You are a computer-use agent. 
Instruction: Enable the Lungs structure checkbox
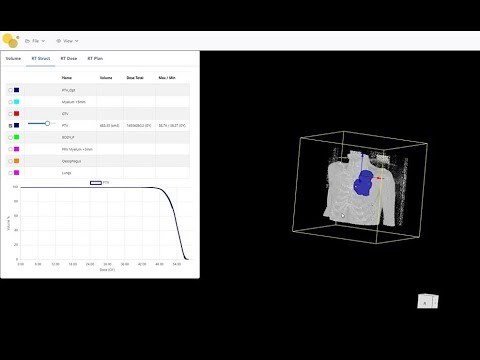tap(10, 173)
